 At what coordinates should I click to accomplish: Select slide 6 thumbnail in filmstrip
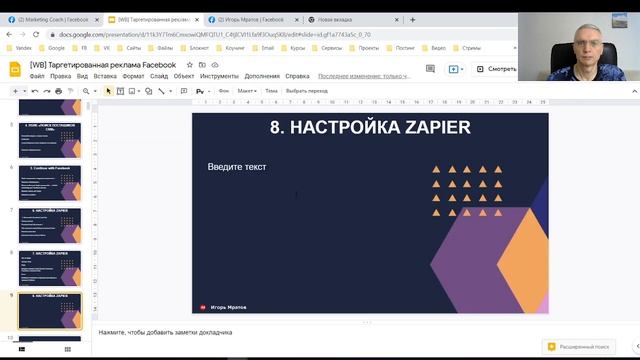50,183
